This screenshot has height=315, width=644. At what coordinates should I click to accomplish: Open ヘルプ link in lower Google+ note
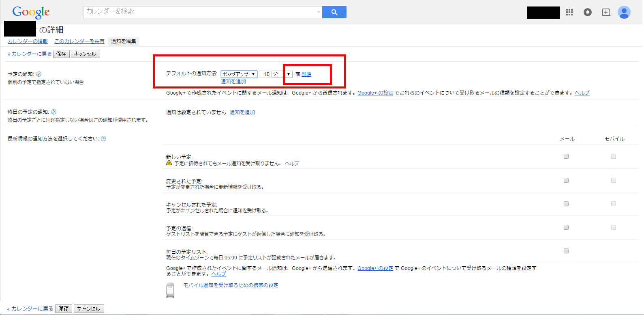(x=218, y=274)
